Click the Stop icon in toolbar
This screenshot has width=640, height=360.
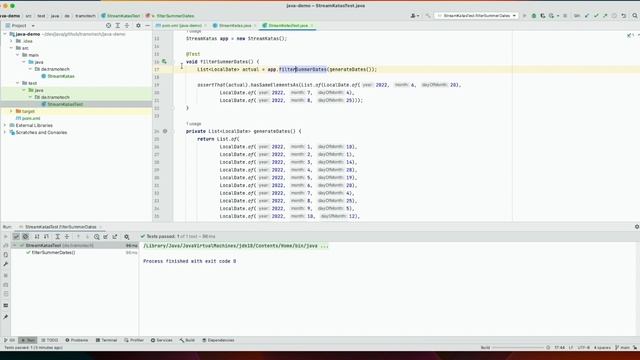(x=565, y=16)
